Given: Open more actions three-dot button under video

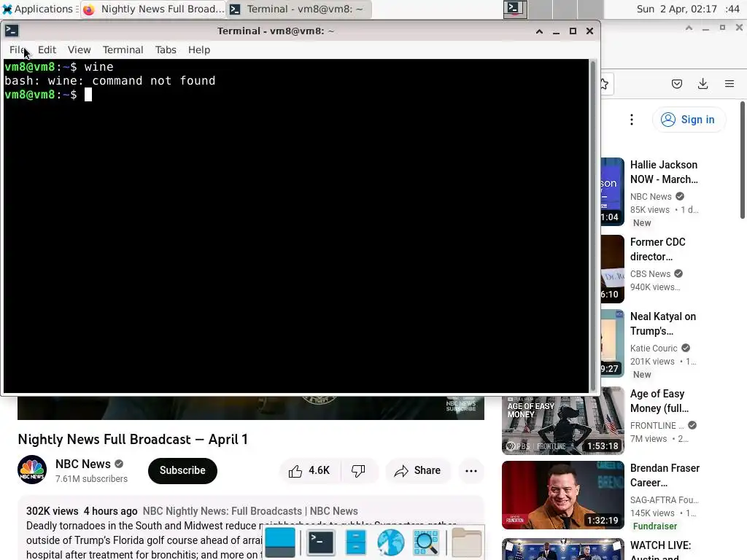Looking at the screenshot, I should click(x=471, y=470).
